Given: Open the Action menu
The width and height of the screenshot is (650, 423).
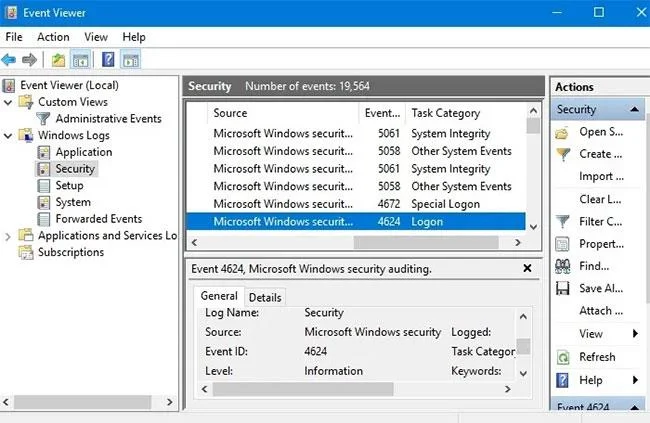Looking at the screenshot, I should pos(53,37).
